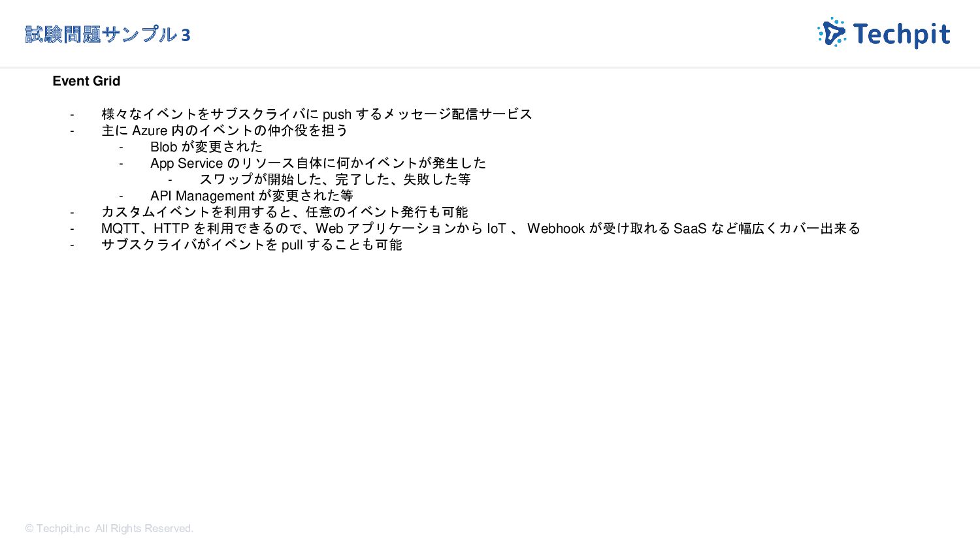The height and width of the screenshot is (551, 980).
Task: Click the word Webhook in the text
Action: pos(556,228)
